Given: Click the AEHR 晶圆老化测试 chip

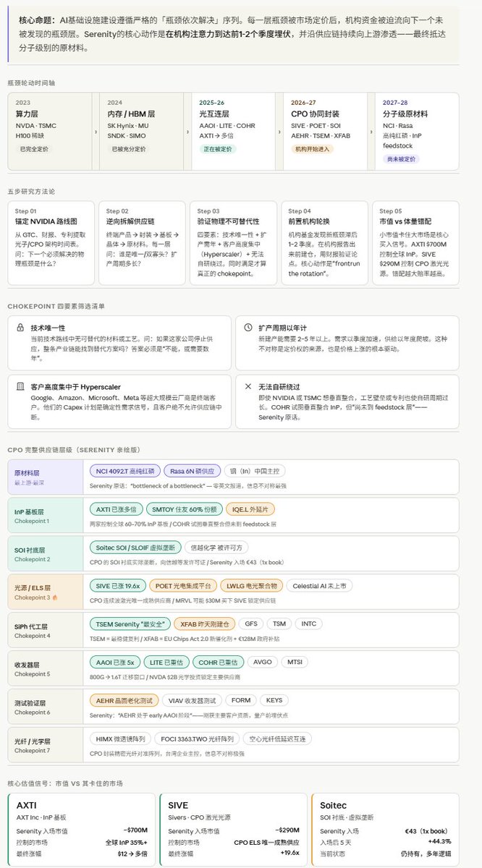Looking at the screenshot, I should [124, 700].
